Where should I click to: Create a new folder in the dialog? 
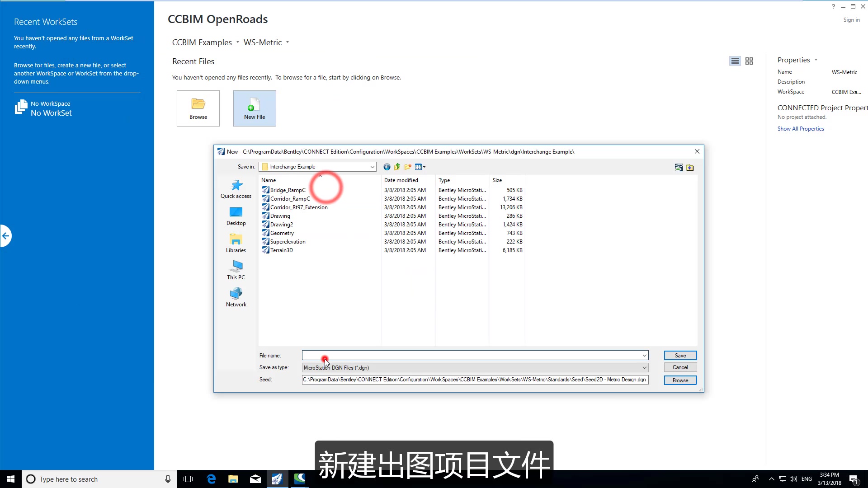[x=407, y=167]
